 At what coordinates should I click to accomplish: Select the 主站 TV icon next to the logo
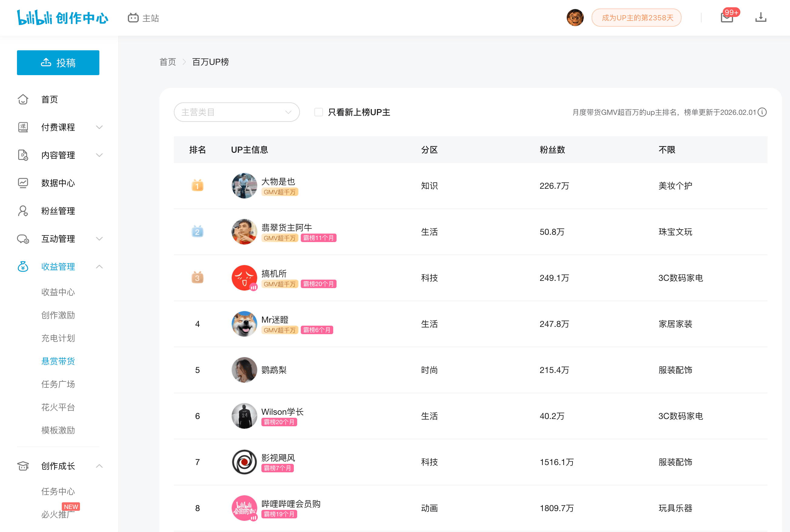pos(134,17)
